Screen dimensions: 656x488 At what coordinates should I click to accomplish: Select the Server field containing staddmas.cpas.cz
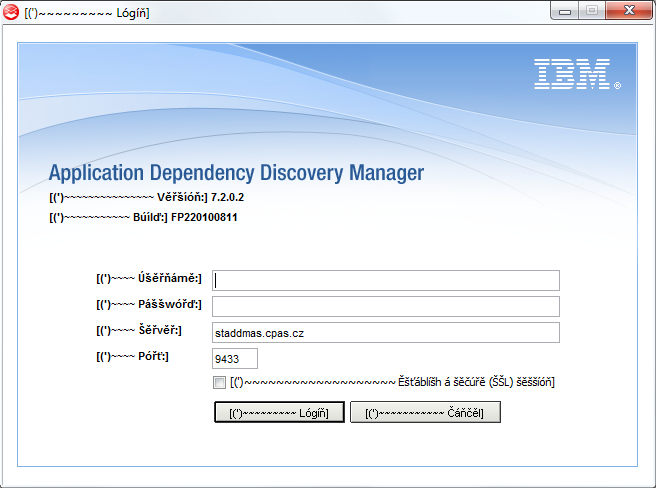[386, 333]
